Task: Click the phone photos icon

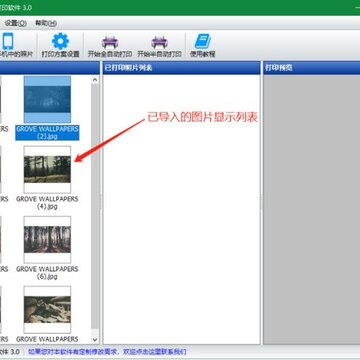Action: 7,41
